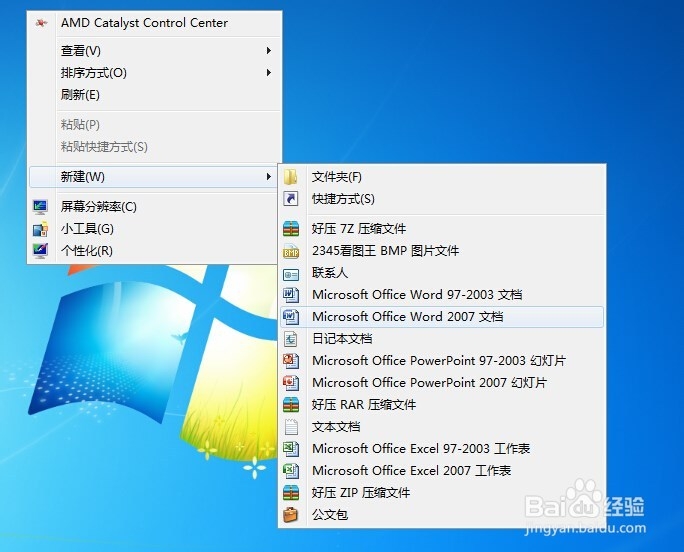Screen dimensions: 684x552
Task: Open 个性化(R) personalization
Action: pos(154,250)
